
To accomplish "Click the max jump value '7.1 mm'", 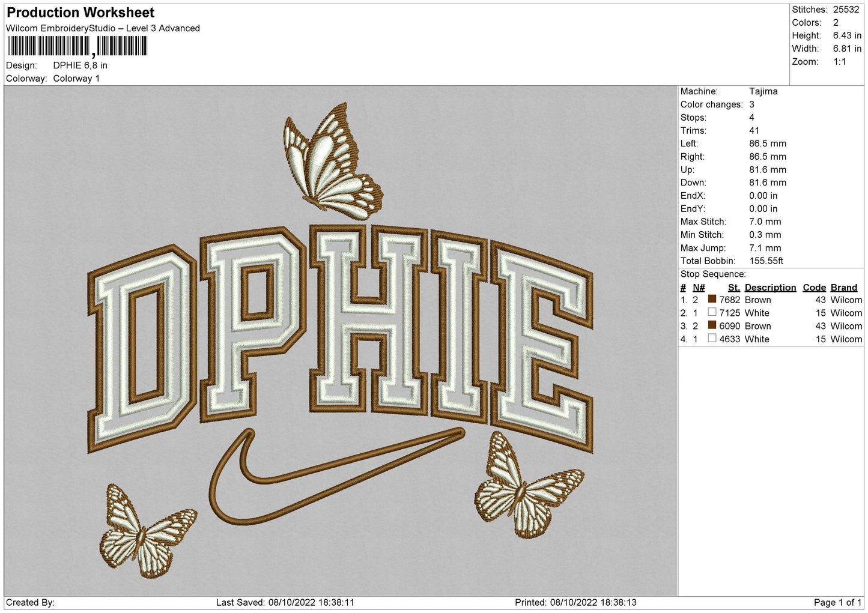I will pyautogui.click(x=765, y=248).
